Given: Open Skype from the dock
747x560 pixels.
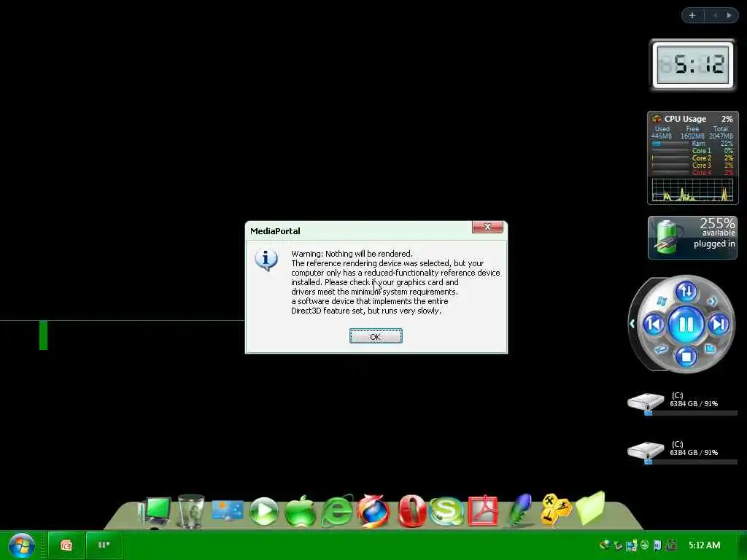Looking at the screenshot, I should pyautogui.click(x=446, y=511).
